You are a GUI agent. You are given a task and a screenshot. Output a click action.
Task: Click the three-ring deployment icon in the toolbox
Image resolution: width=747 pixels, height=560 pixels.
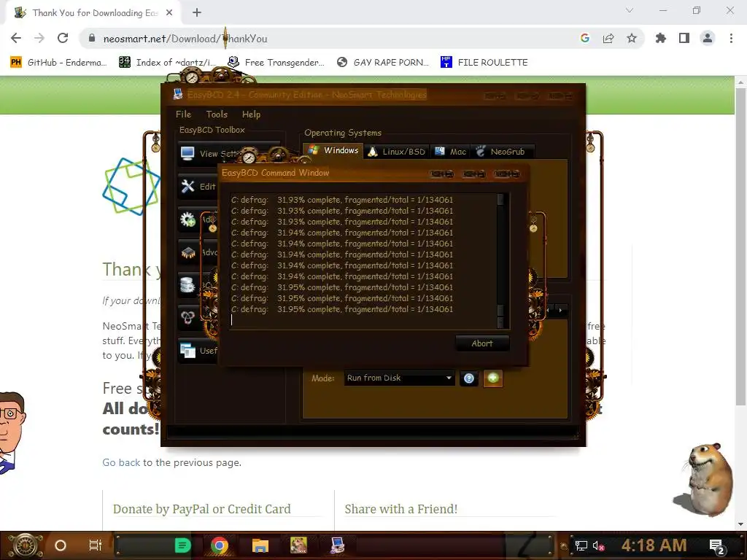tap(187, 317)
